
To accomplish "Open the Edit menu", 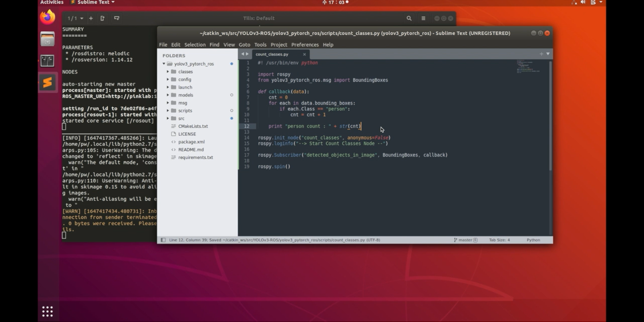I will point(176,45).
